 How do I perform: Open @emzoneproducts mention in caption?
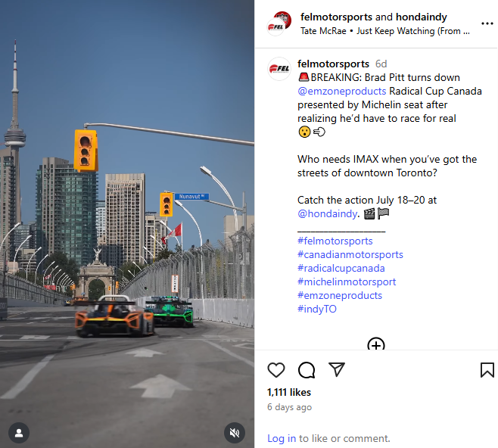click(x=342, y=91)
